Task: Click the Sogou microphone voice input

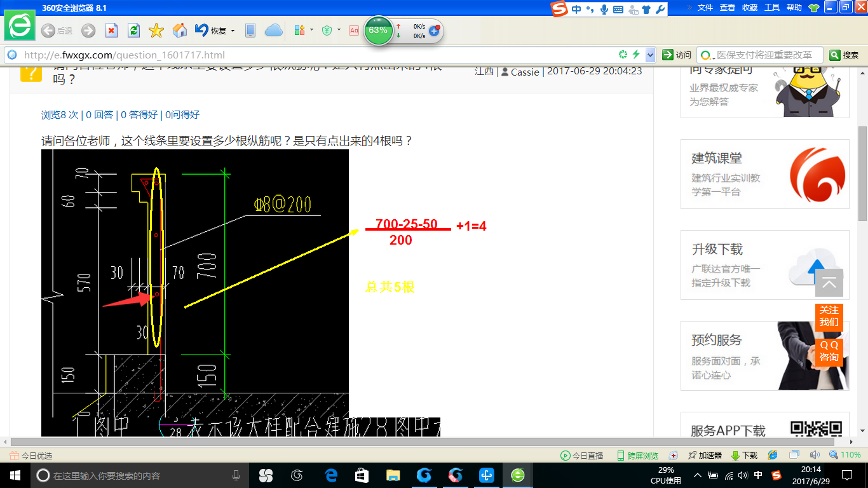Action: [x=604, y=9]
